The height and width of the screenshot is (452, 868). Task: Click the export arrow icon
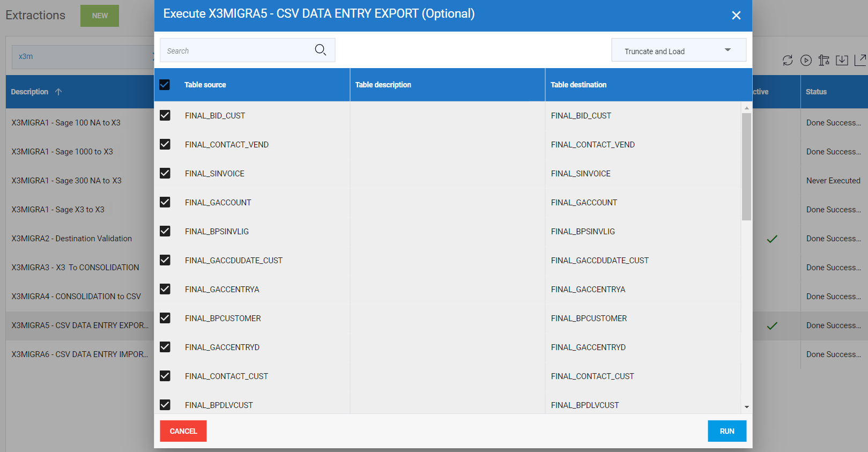860,60
